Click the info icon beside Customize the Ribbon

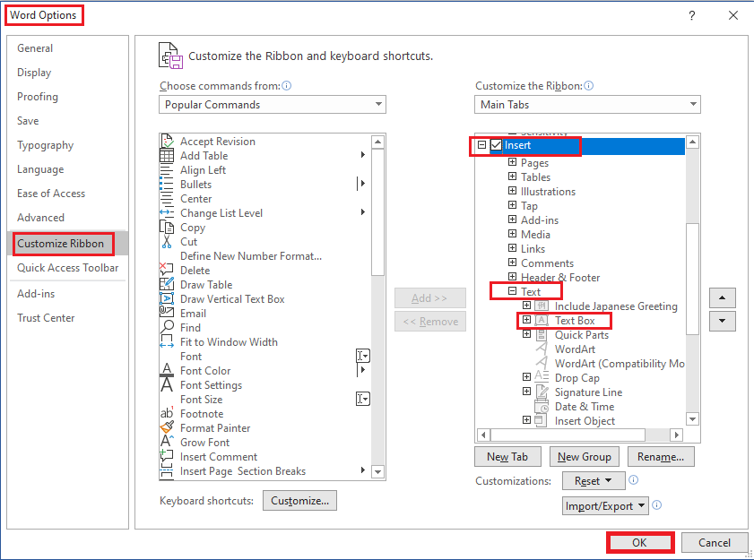coord(588,85)
